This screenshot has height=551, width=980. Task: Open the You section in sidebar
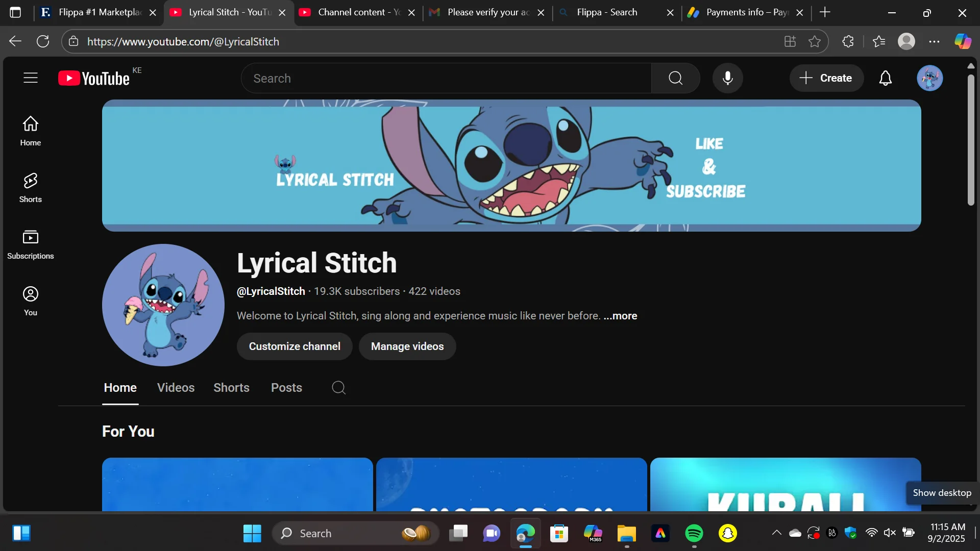click(31, 301)
